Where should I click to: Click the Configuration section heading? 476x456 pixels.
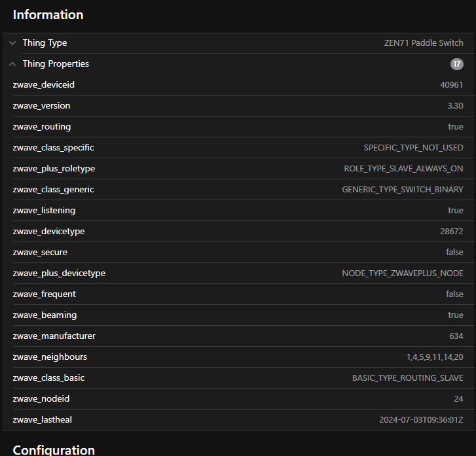click(54, 449)
